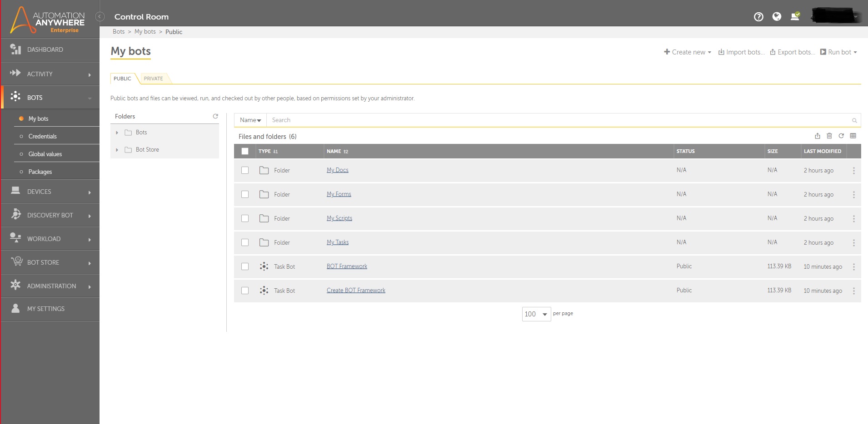Check the Create BOT Framework checkbox

[x=245, y=291]
